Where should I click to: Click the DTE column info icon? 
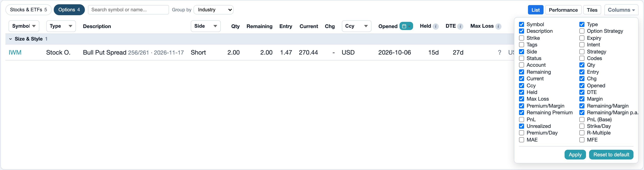460,26
